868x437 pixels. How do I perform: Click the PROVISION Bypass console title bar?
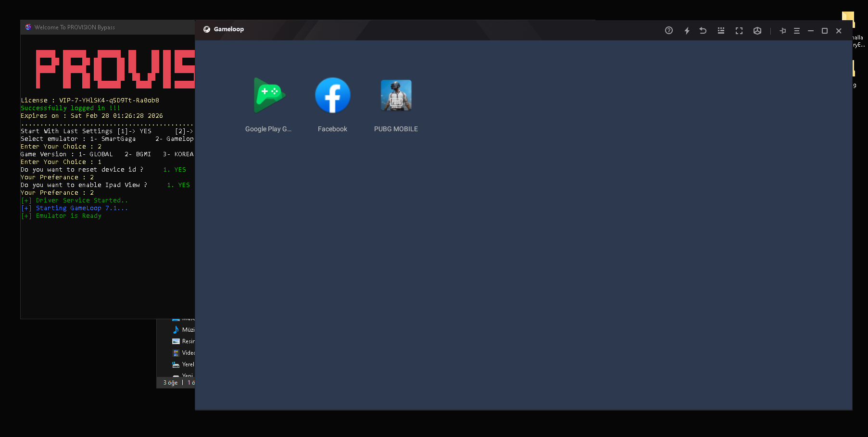pos(108,27)
